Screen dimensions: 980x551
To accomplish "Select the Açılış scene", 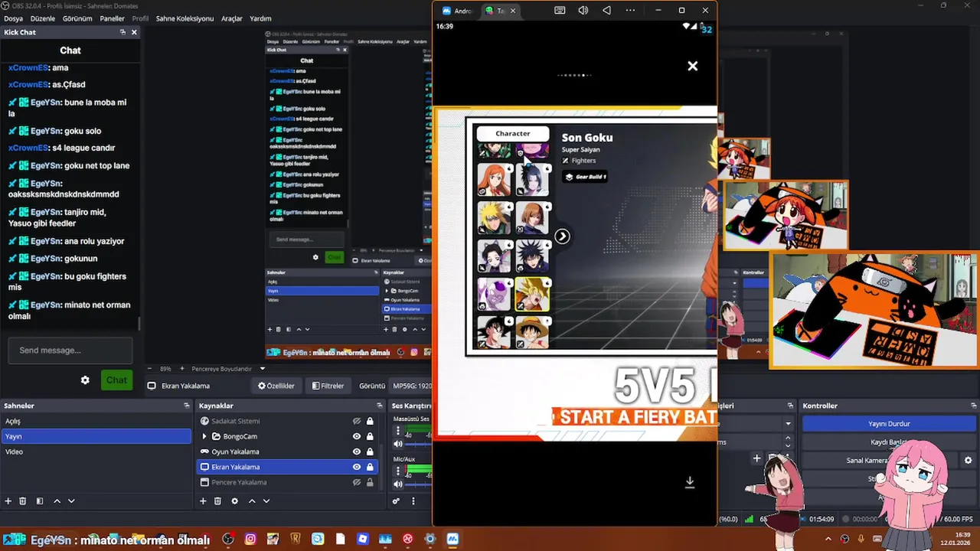I will pos(96,421).
